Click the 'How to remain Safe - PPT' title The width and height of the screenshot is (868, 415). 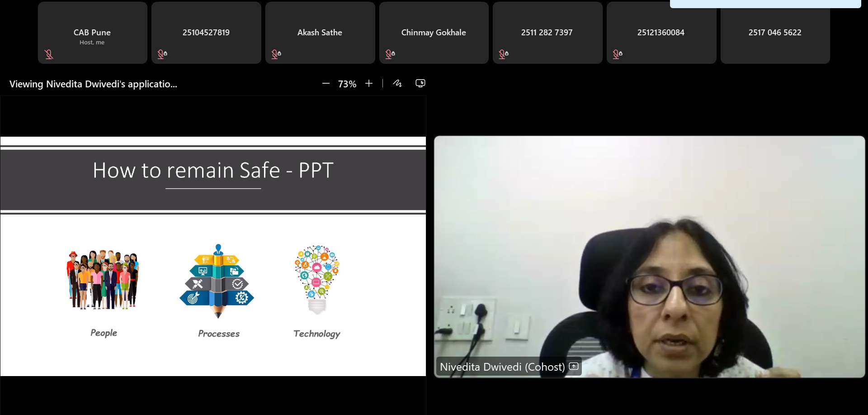coord(213,171)
